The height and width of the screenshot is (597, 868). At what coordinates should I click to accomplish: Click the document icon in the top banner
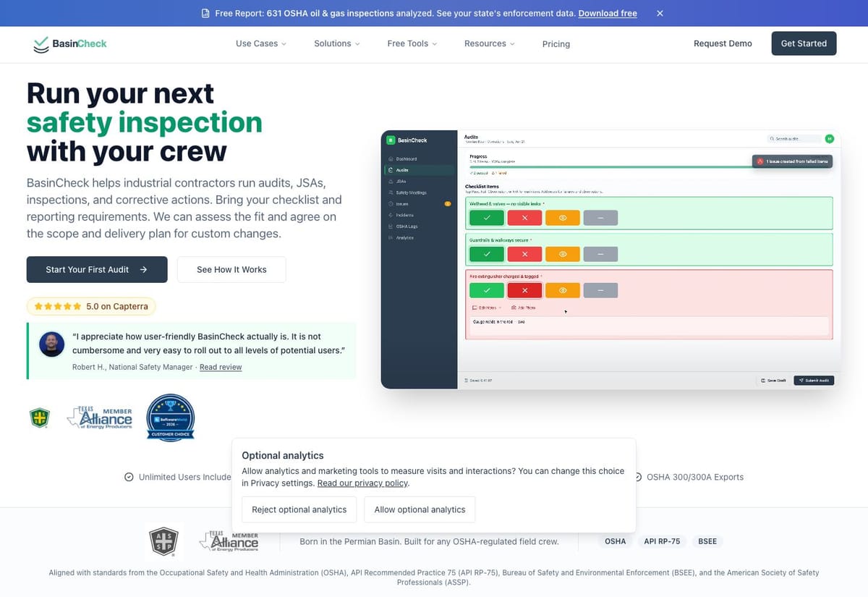(x=206, y=14)
